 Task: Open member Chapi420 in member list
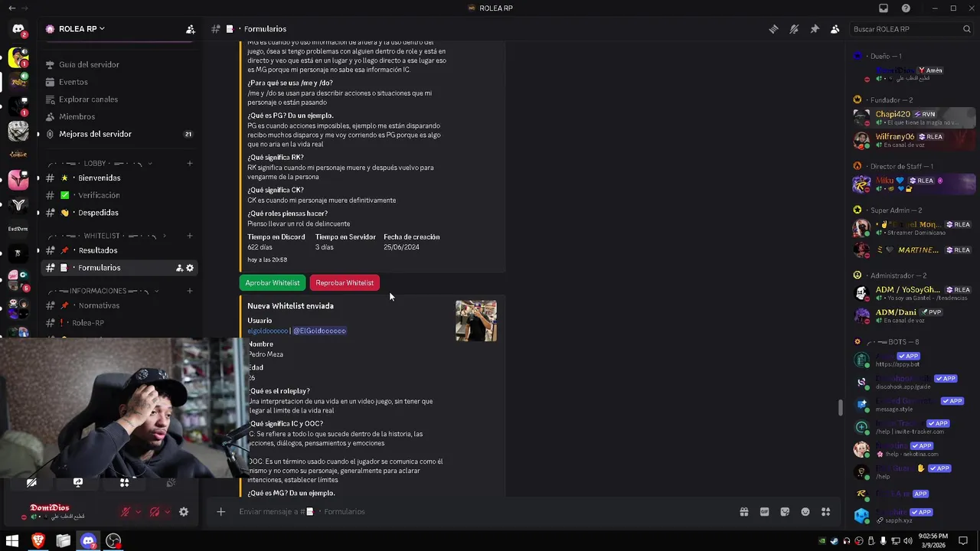[913, 117]
